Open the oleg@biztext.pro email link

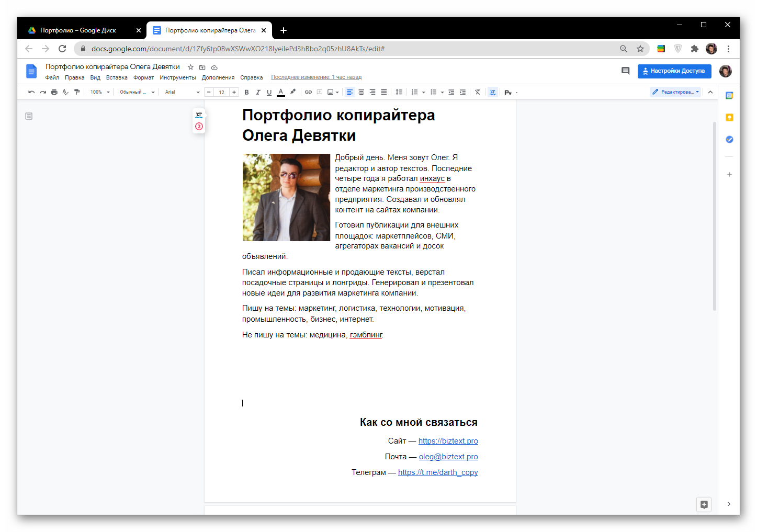point(448,457)
